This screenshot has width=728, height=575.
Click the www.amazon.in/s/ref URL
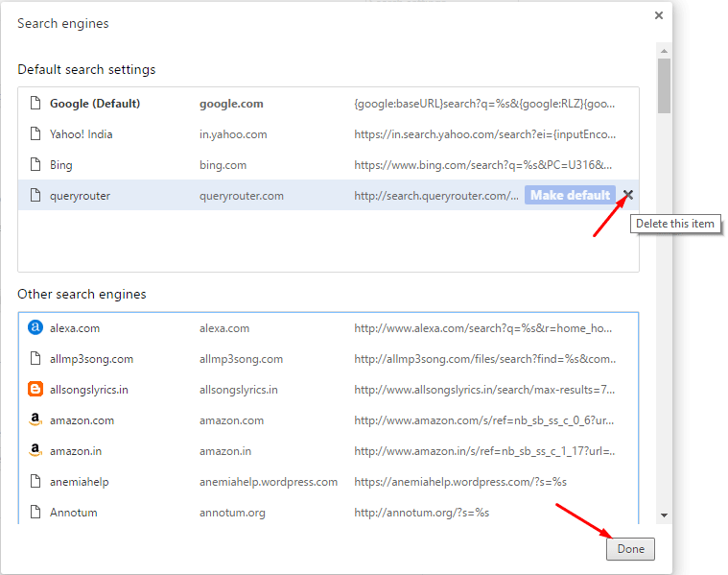(x=484, y=451)
